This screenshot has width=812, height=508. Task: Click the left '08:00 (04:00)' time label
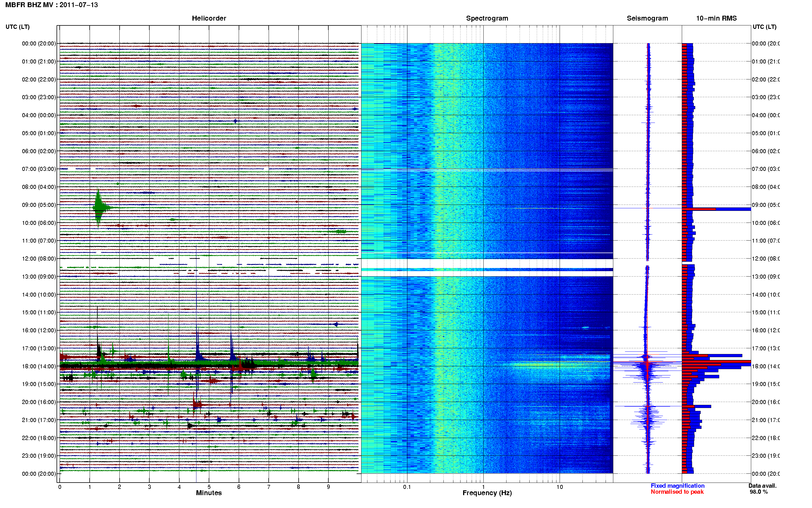pyautogui.click(x=39, y=187)
